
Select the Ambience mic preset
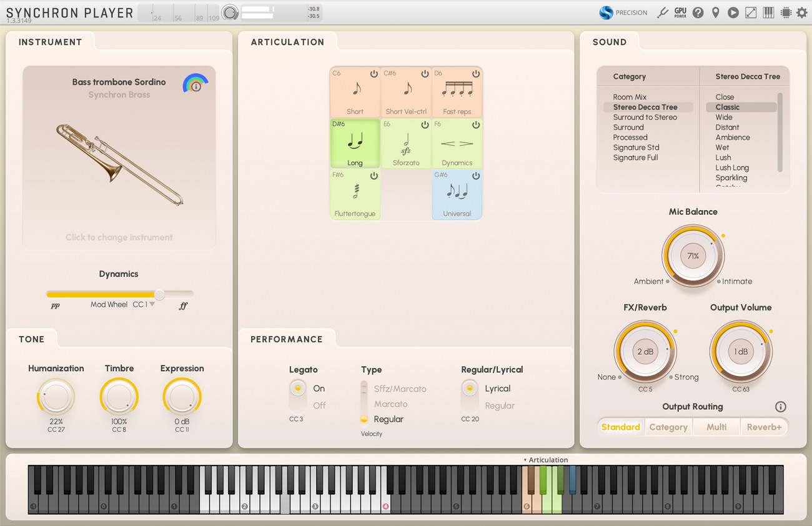(733, 137)
